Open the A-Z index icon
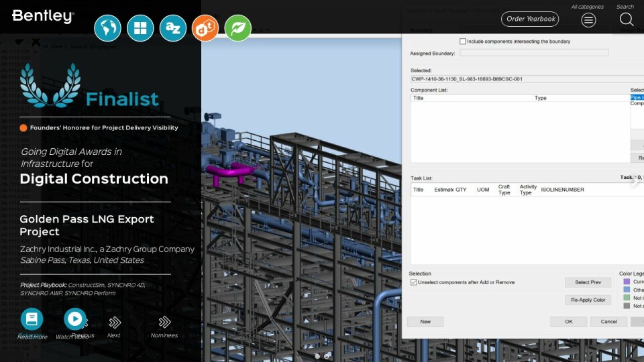 coord(172,28)
